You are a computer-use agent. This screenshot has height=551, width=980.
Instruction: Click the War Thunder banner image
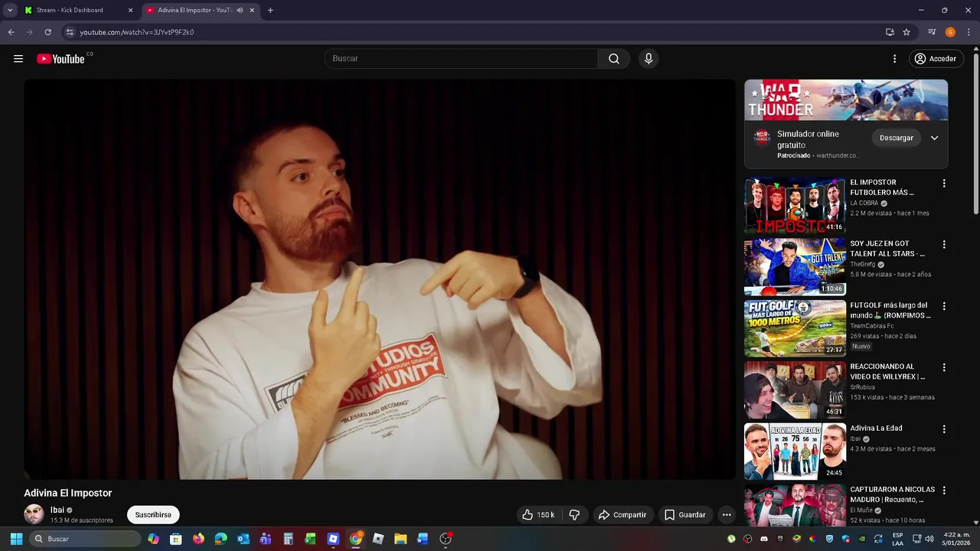click(x=846, y=100)
